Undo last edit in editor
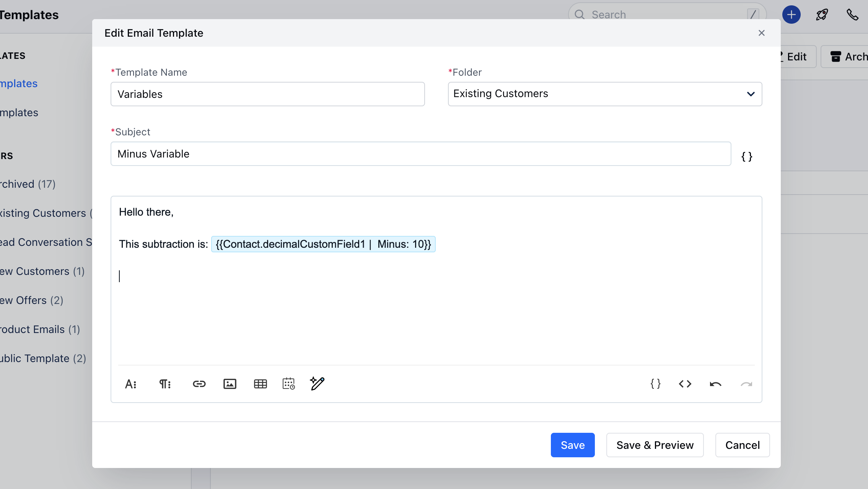The image size is (868, 489). (715, 384)
